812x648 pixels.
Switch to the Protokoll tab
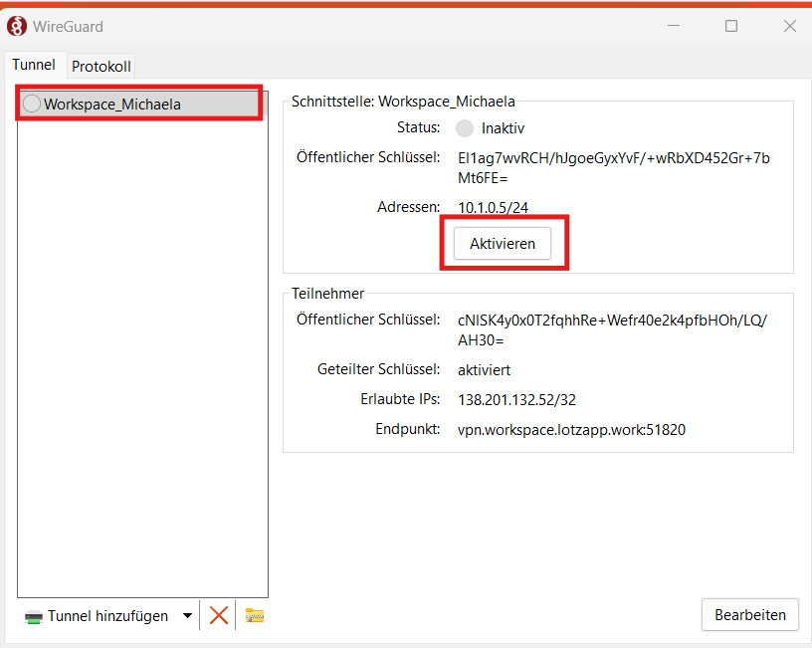[x=101, y=66]
